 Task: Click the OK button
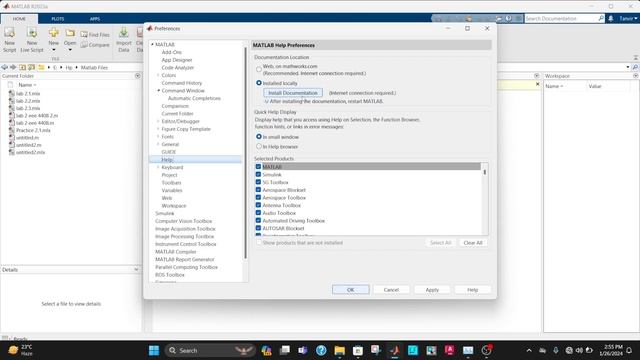pos(351,289)
